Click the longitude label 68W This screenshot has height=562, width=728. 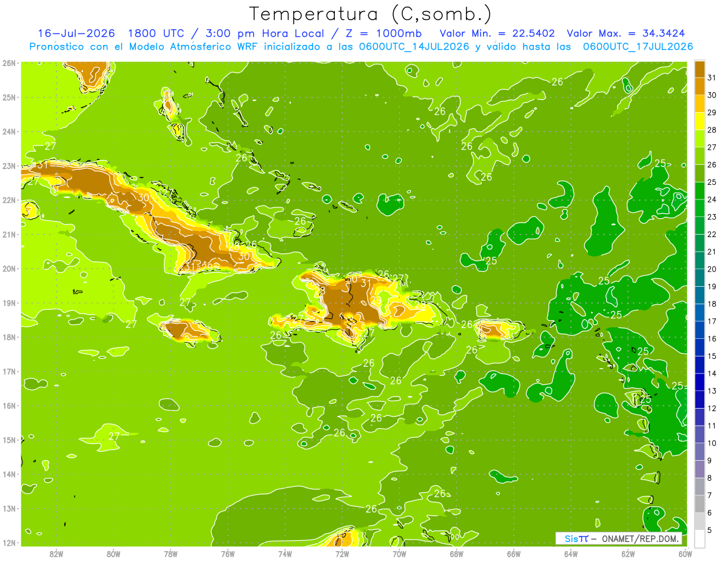[456, 554]
